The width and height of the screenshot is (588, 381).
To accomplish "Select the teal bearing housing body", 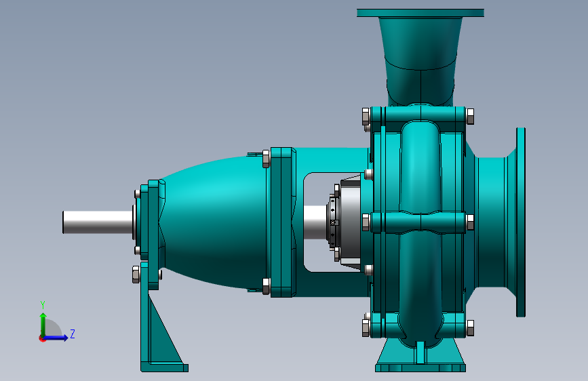I will 214,222.
